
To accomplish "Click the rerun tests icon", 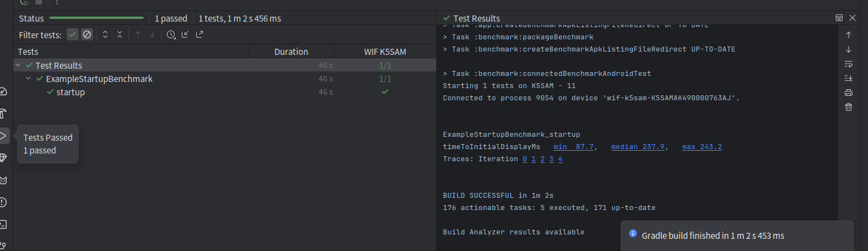I will [24, 2].
